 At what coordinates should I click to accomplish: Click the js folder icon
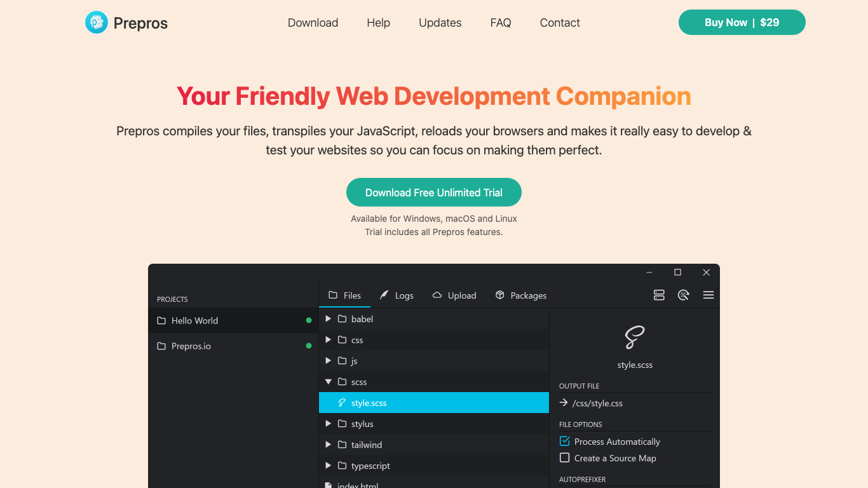click(342, 360)
